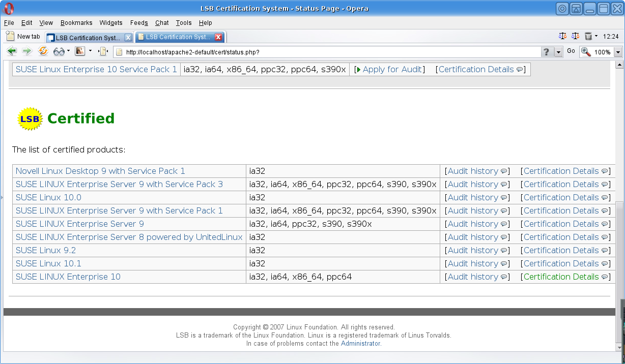
Task: Click the Administrator link in the footer
Action: click(360, 344)
